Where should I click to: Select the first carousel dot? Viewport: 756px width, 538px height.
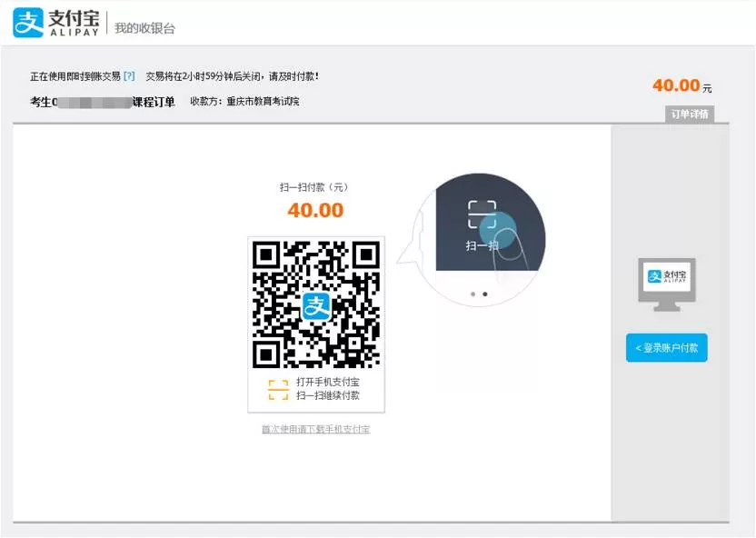472,294
